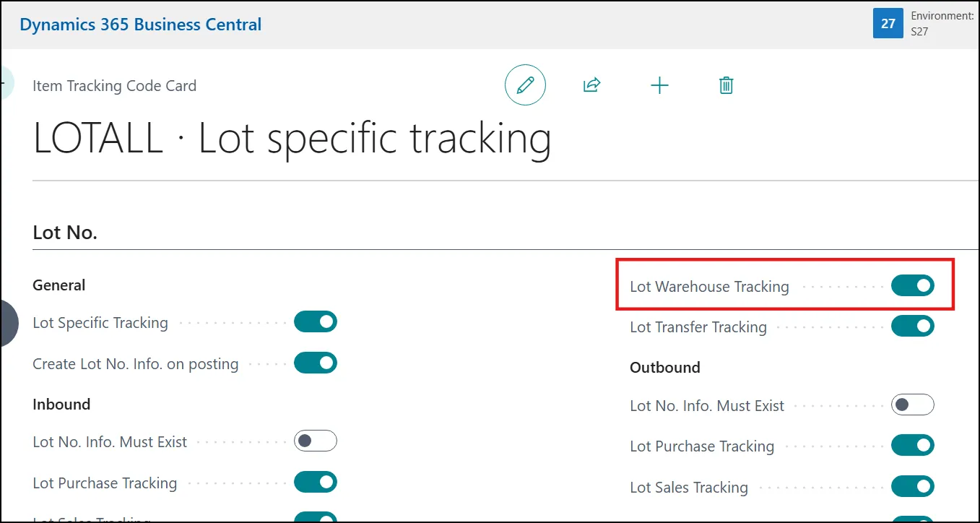Toggle Outbound Lot Sales Tracking switch

coord(913,486)
